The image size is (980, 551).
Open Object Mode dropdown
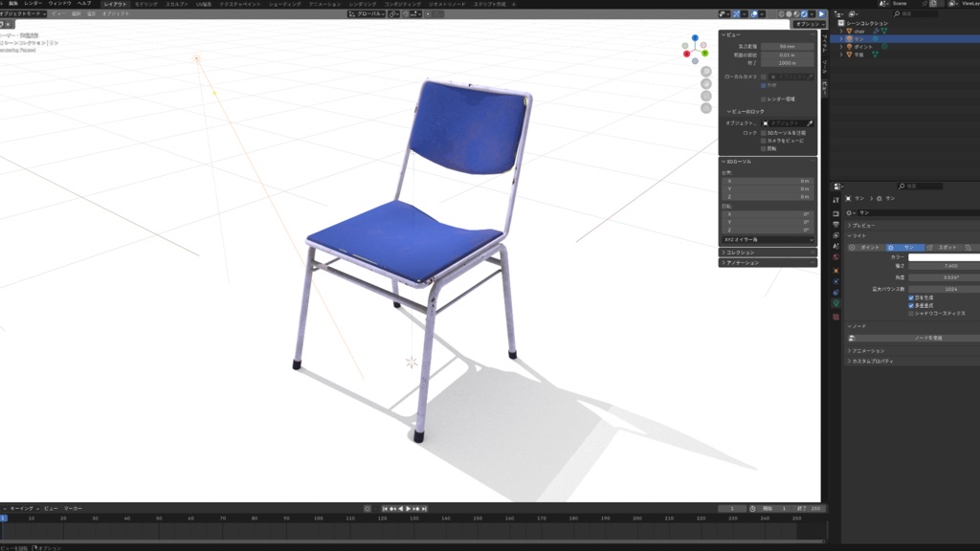point(23,13)
